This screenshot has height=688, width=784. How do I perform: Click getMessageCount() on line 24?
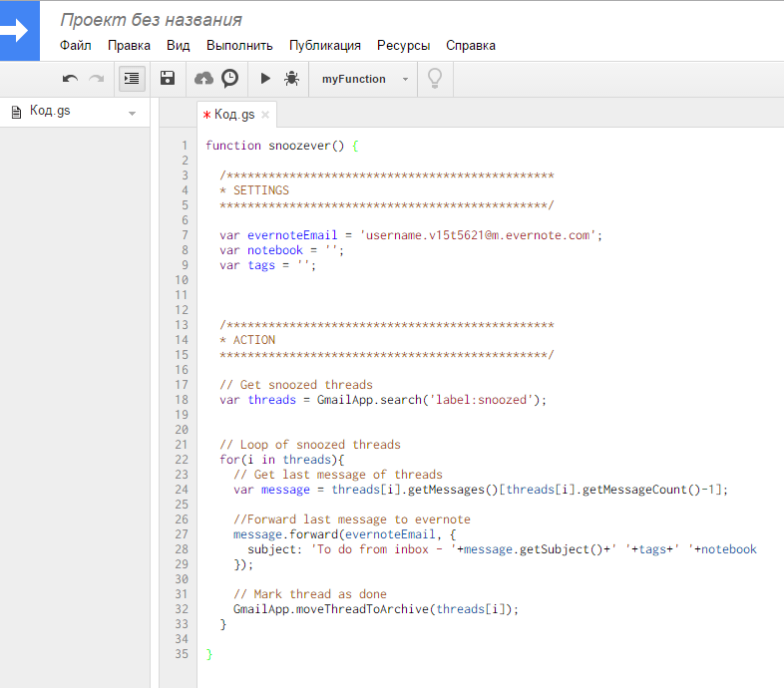click(x=641, y=490)
